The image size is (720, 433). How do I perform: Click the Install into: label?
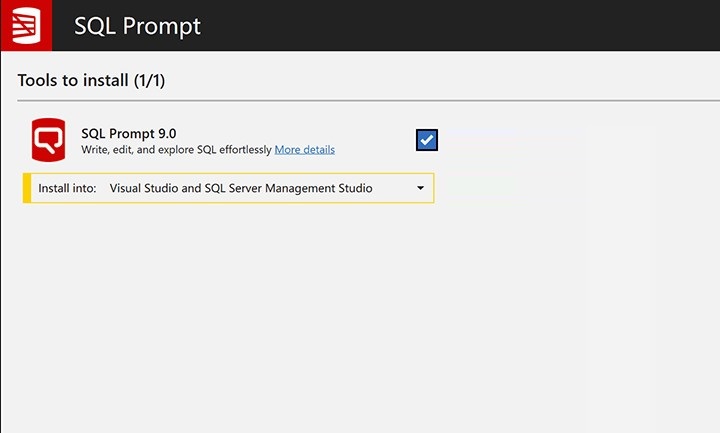67,188
